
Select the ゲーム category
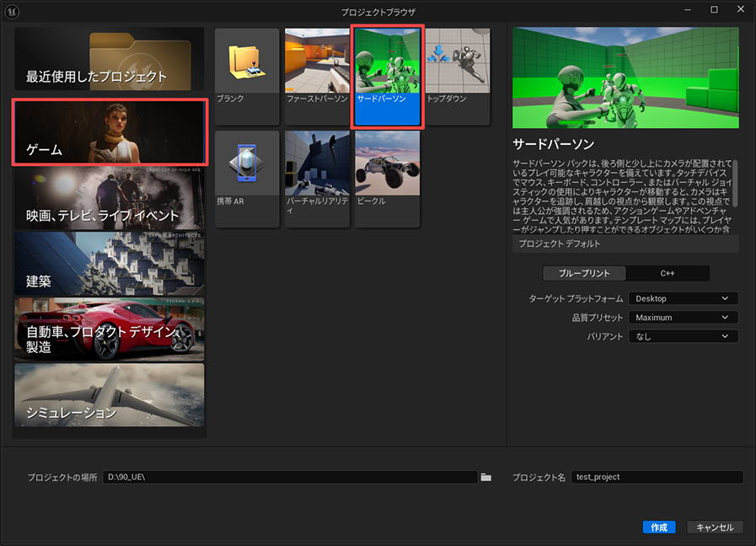click(x=110, y=132)
